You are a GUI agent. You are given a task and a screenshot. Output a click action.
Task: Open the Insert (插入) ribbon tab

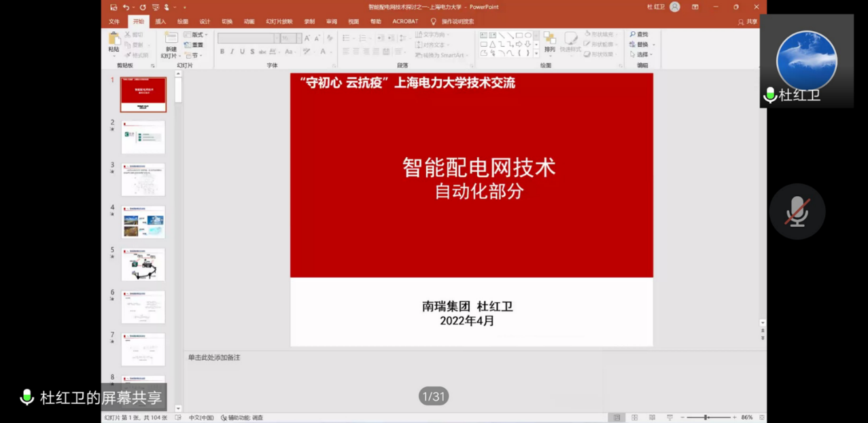pyautogui.click(x=160, y=22)
